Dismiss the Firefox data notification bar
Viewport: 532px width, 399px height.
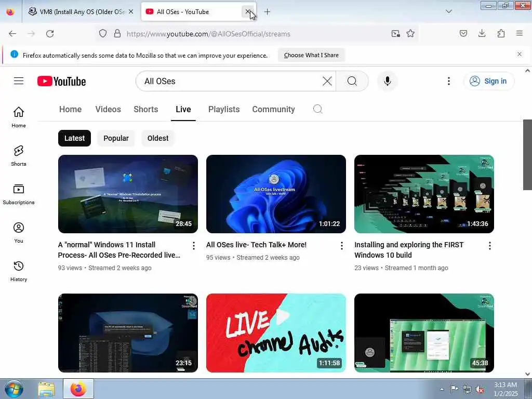click(520, 54)
